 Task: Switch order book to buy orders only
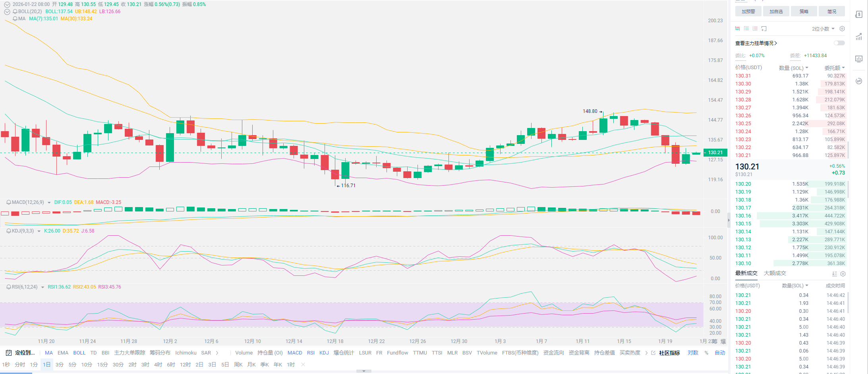tap(746, 29)
